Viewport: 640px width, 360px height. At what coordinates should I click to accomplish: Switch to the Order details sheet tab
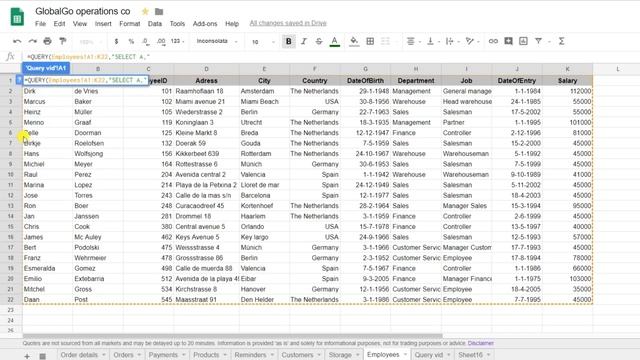(83, 355)
